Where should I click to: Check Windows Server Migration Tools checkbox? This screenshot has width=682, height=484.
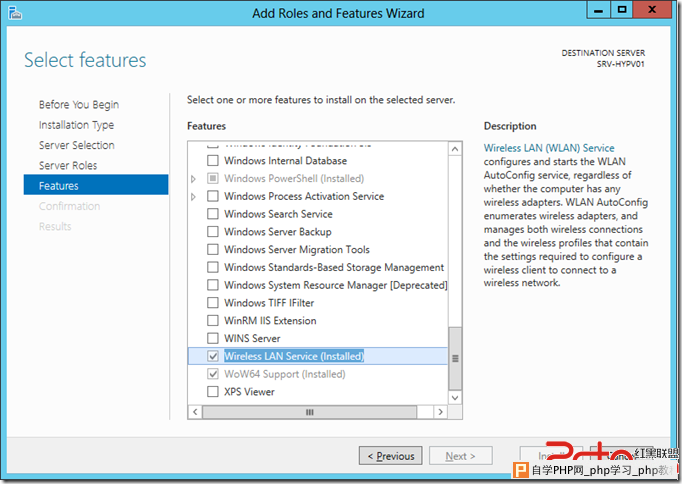tap(213, 250)
